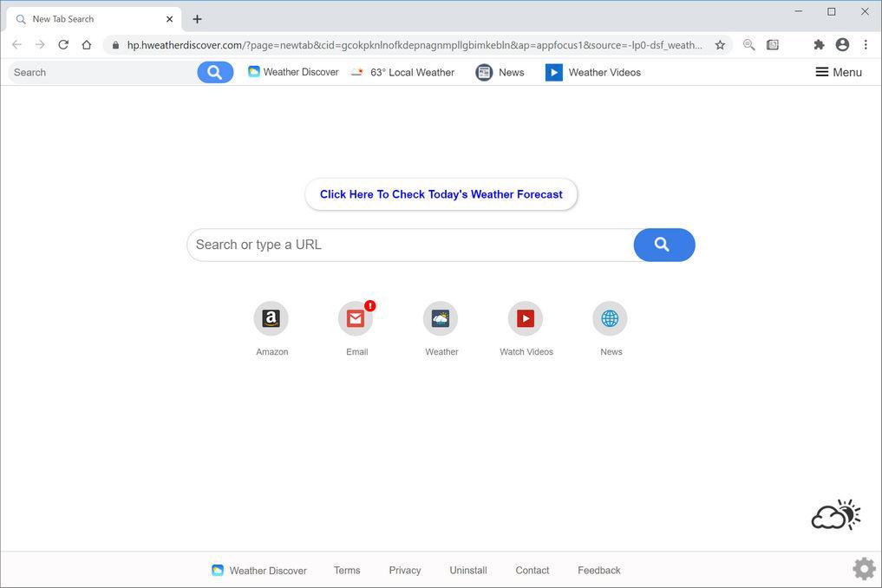Open the 63° Local Weather link

402,72
